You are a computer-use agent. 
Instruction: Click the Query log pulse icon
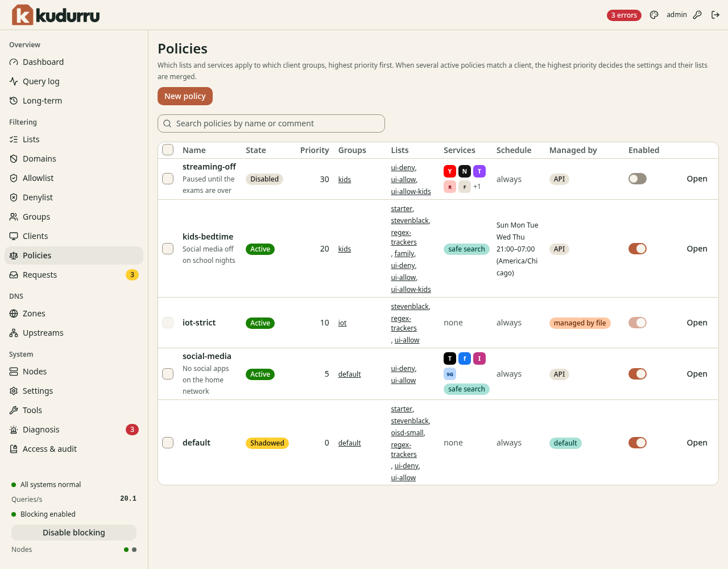14,81
